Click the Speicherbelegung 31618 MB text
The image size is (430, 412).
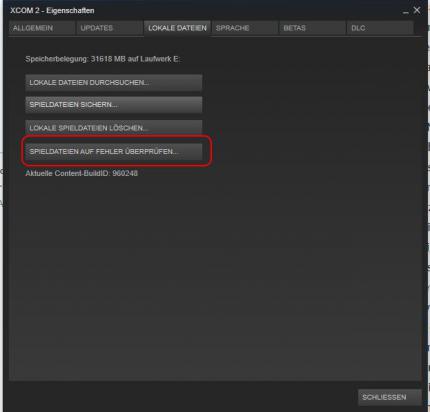103,59
